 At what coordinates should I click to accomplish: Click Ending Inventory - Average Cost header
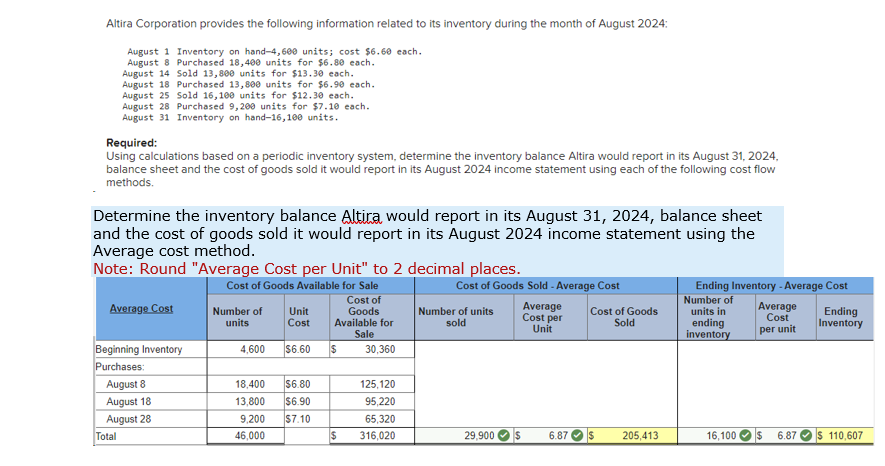[771, 285]
